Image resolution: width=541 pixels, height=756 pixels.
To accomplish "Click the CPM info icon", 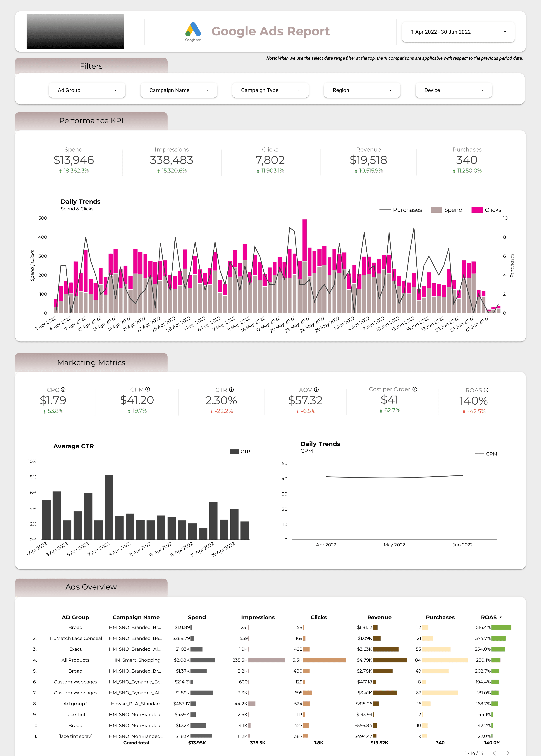I will coord(148,389).
